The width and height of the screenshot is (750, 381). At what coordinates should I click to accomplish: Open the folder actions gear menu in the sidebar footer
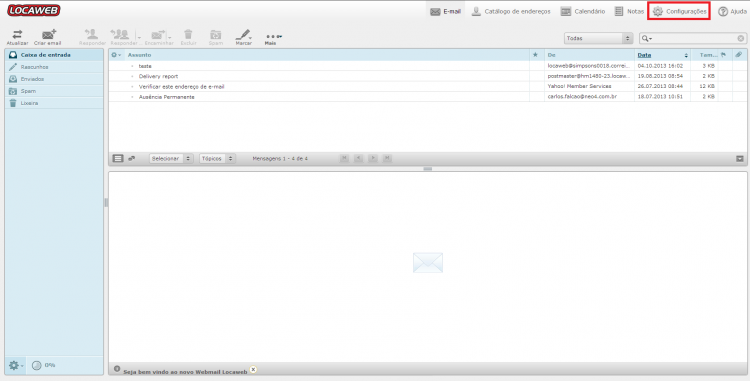pyautogui.click(x=15, y=366)
